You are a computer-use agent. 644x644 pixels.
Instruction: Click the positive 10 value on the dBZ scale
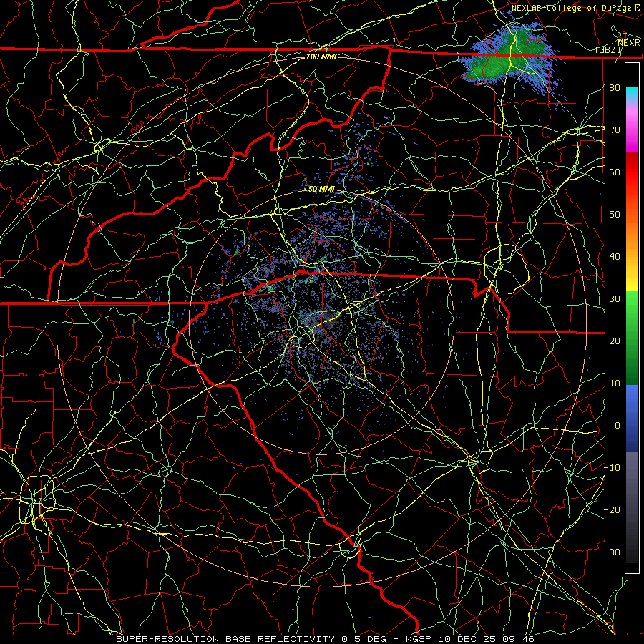[x=615, y=384]
